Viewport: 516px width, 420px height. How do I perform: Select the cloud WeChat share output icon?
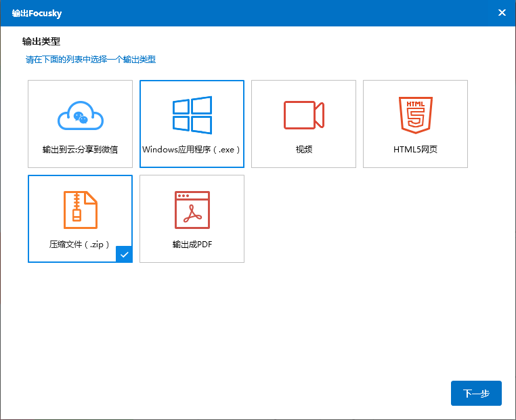tap(81, 116)
